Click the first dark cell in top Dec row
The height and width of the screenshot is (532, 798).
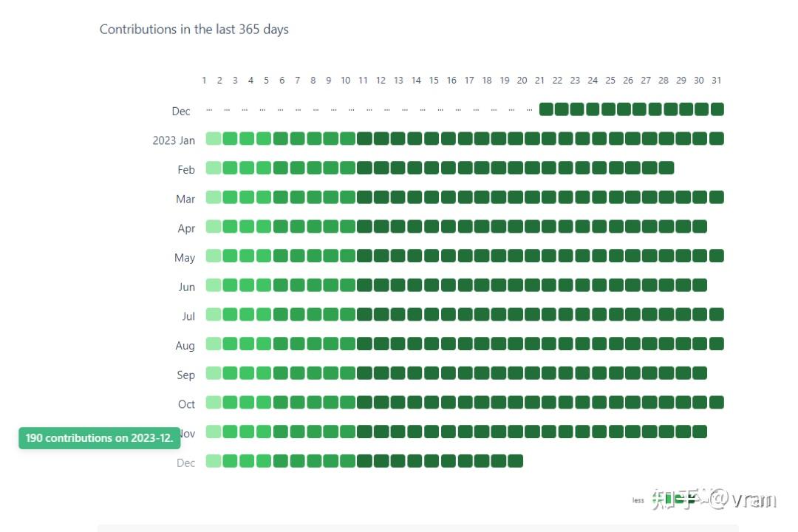(x=546, y=109)
